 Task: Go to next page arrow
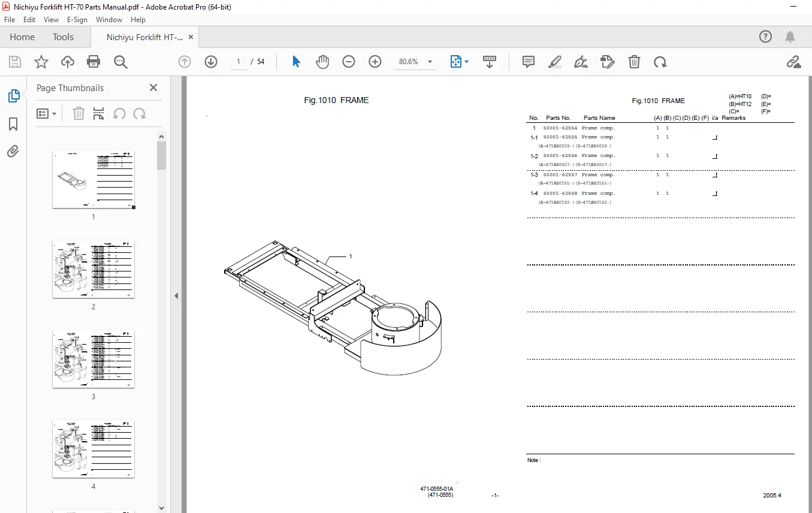pyautogui.click(x=211, y=62)
